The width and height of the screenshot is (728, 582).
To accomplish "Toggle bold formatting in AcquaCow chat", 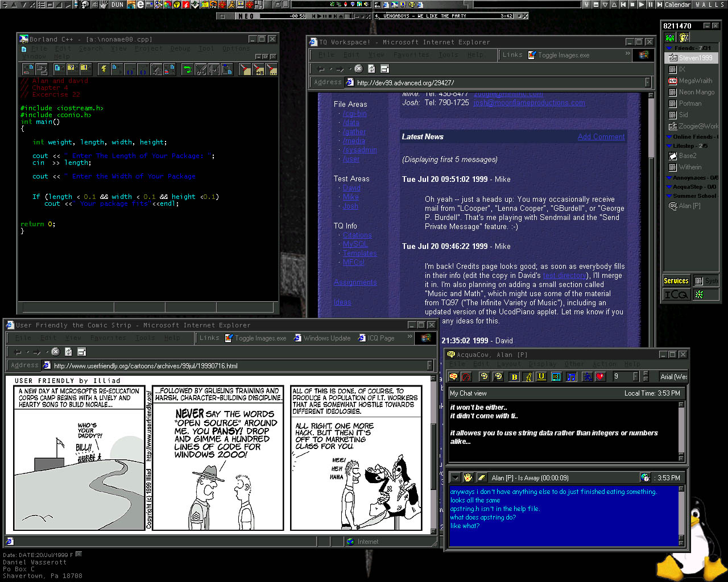I will pos(514,376).
